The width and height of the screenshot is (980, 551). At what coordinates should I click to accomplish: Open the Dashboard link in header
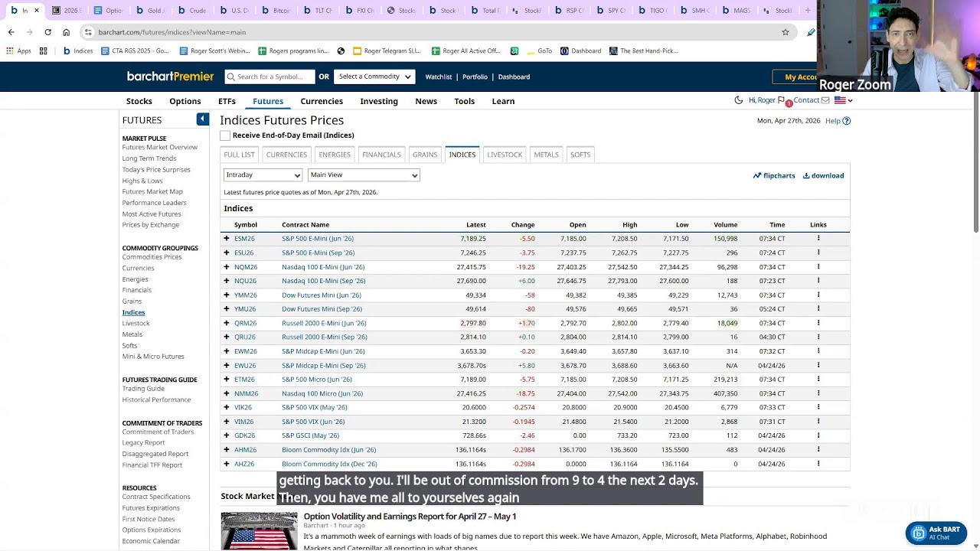tap(514, 77)
